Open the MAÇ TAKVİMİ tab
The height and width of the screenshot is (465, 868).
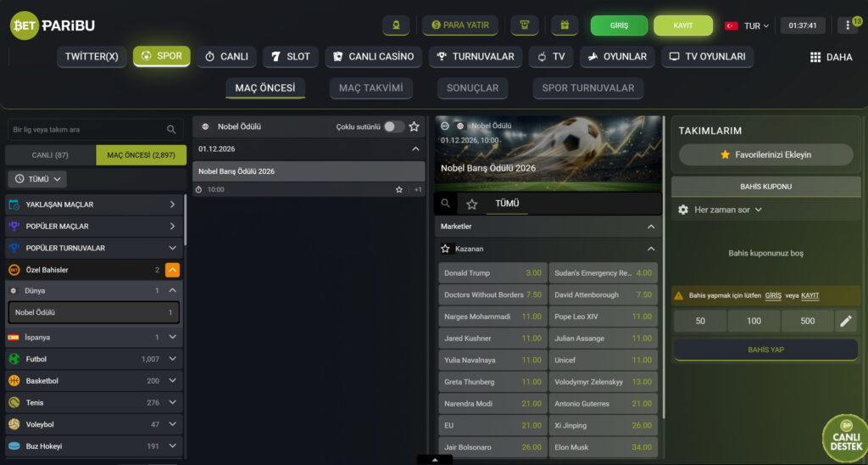click(x=371, y=88)
